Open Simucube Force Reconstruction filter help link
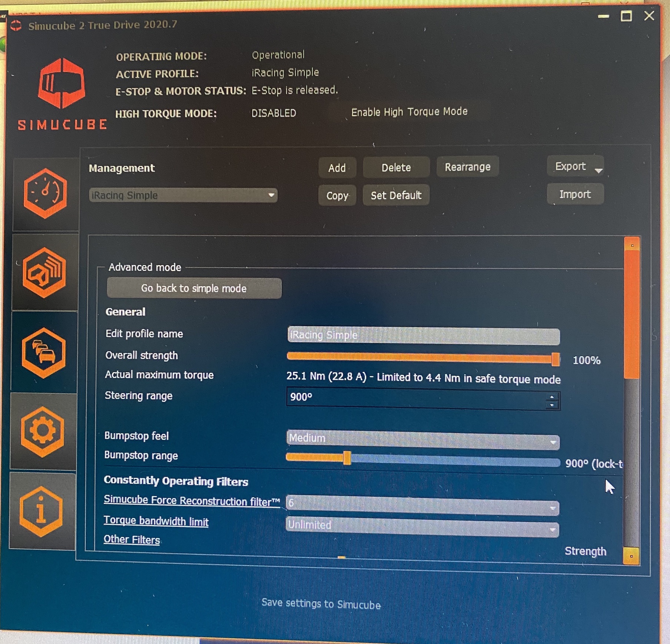The height and width of the screenshot is (644, 670). (192, 501)
